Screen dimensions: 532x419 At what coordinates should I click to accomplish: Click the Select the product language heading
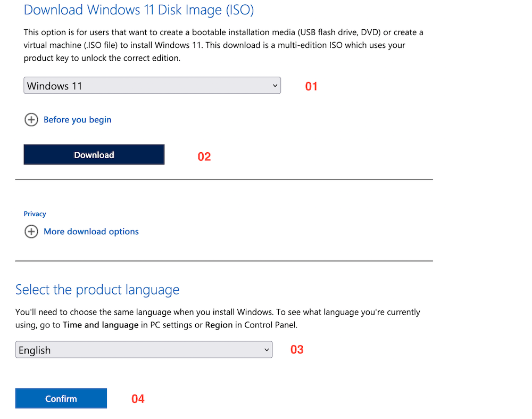coord(97,290)
